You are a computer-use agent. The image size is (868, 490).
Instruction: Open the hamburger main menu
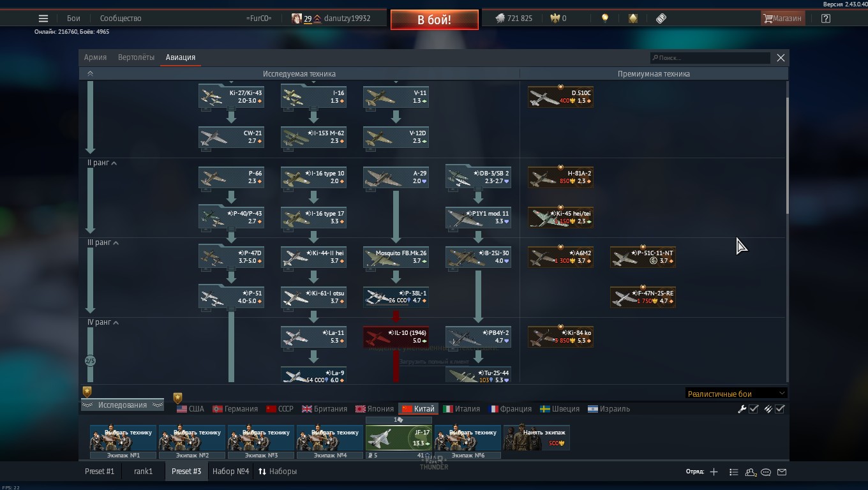pyautogui.click(x=43, y=19)
